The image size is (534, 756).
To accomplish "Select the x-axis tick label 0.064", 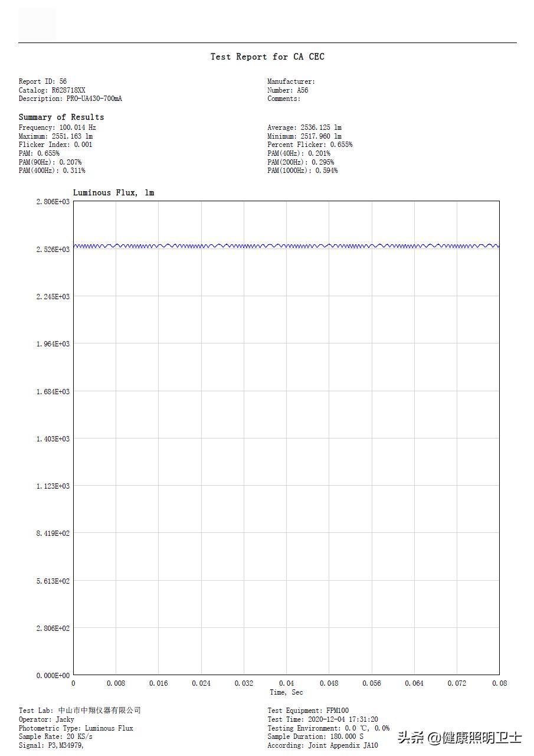I will pos(414,683).
